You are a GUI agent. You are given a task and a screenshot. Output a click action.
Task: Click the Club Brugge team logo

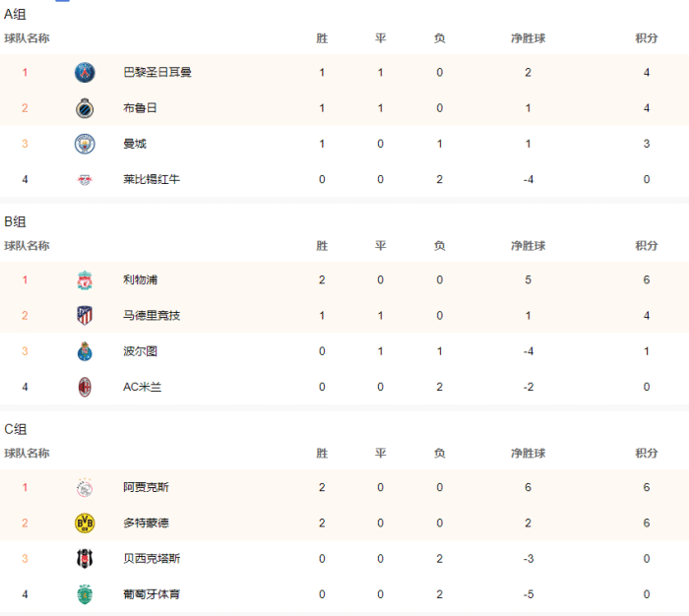coord(85,108)
